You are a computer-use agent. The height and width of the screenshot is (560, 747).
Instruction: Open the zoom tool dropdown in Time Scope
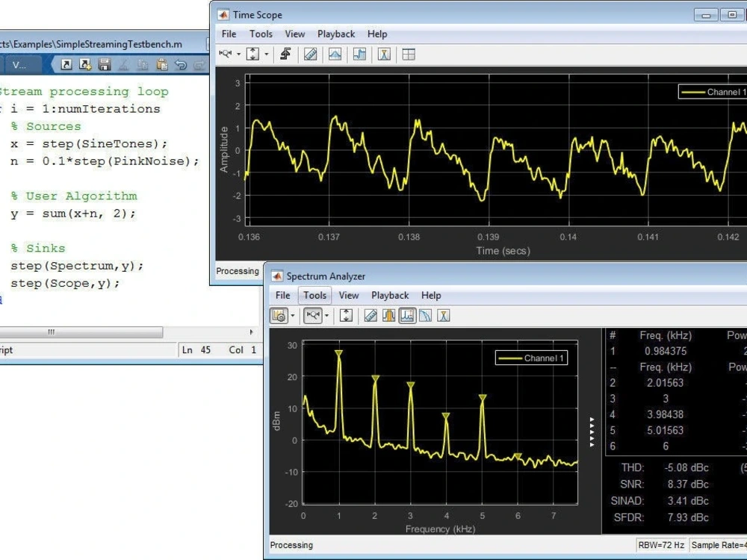click(x=238, y=54)
